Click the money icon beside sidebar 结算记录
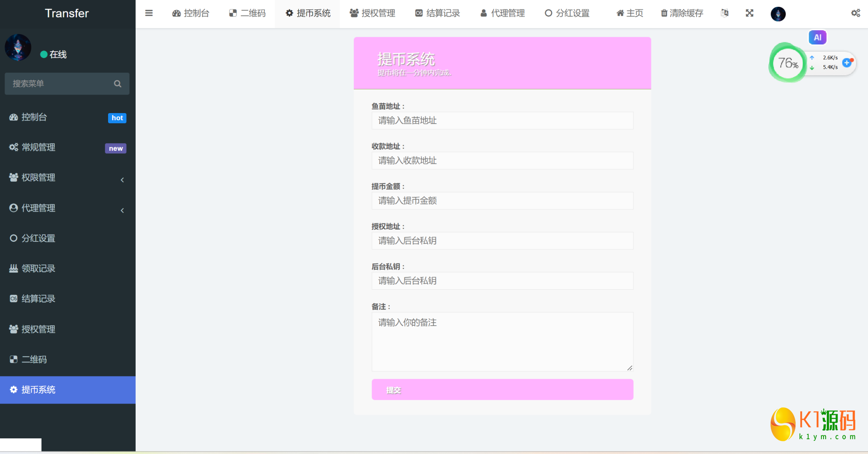 (x=14, y=299)
